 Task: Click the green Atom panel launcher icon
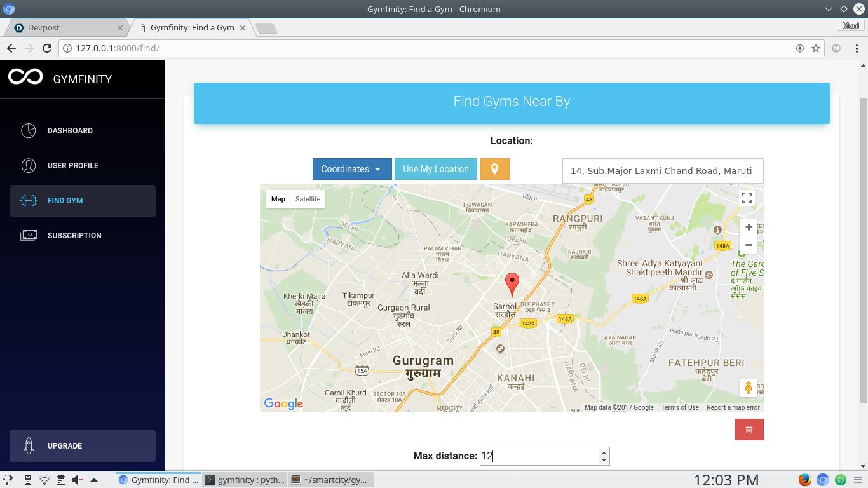click(x=841, y=480)
